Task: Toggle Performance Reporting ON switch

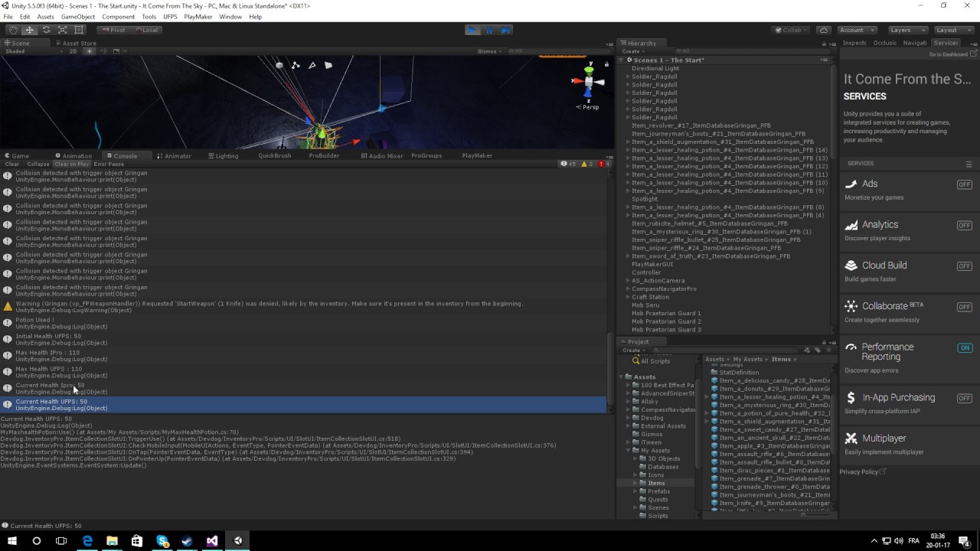Action: pyautogui.click(x=964, y=347)
